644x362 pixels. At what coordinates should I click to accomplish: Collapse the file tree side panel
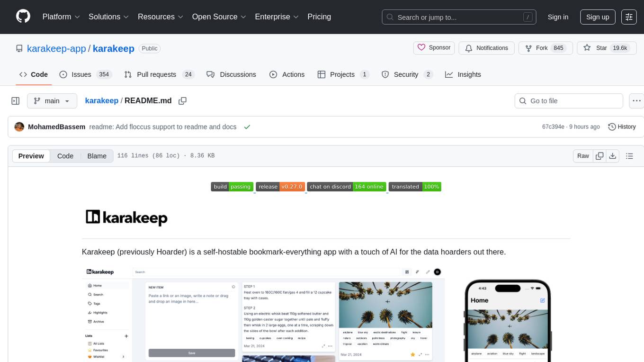point(16,101)
